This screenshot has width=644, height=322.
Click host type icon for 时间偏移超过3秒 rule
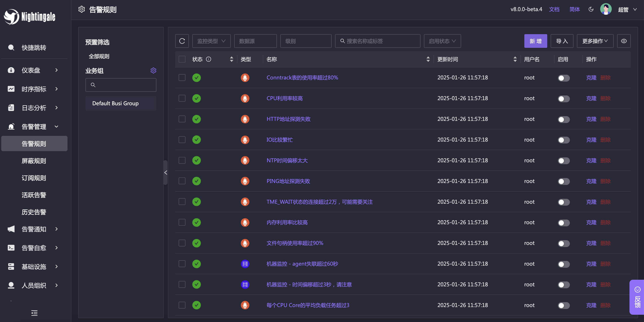[x=245, y=285]
